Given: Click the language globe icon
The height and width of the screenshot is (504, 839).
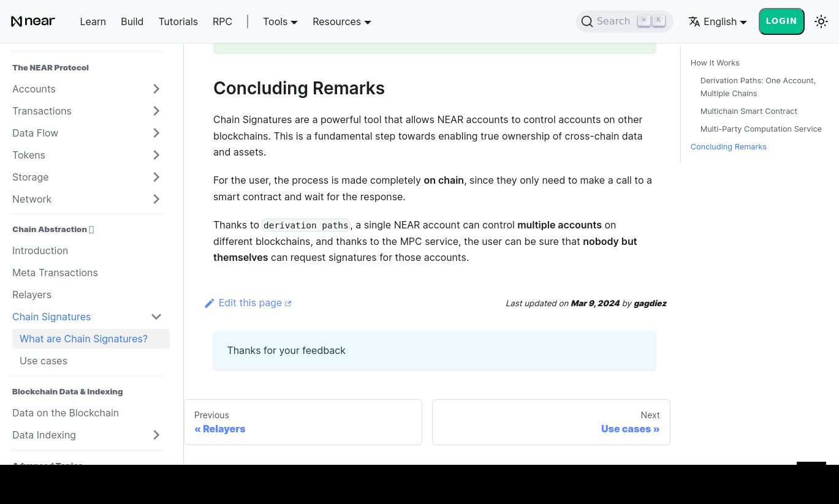Looking at the screenshot, I should pyautogui.click(x=695, y=21).
